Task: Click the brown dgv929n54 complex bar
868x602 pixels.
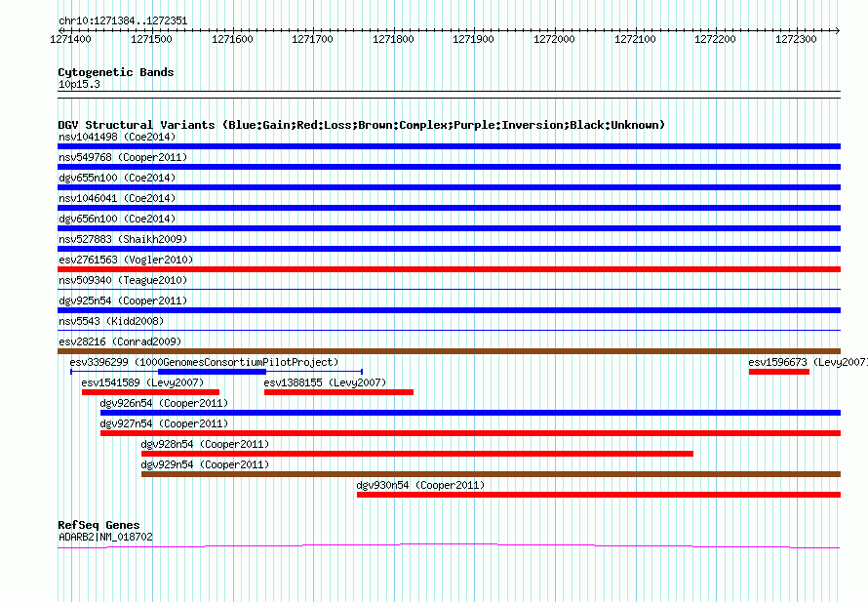Action: click(x=491, y=474)
